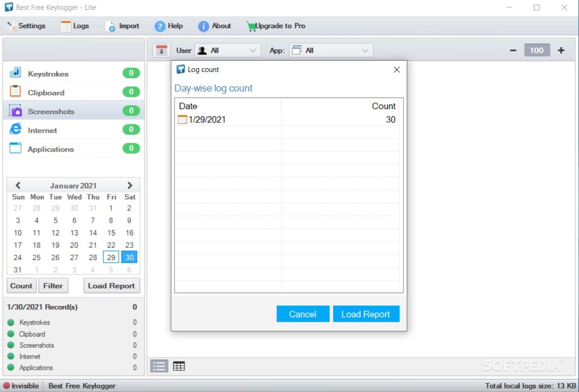Screen dimensions: 579x392
Task: Click Load Report button under the calendar
Action: pyautogui.click(x=112, y=286)
